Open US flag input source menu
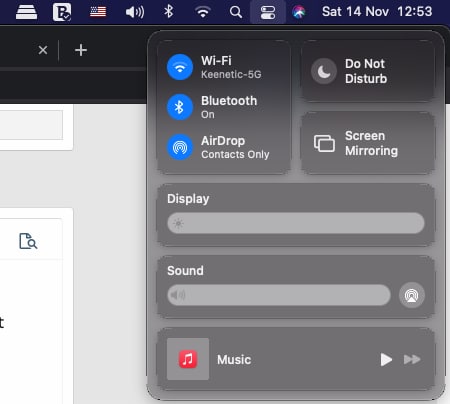The width and height of the screenshot is (450, 404). click(98, 12)
